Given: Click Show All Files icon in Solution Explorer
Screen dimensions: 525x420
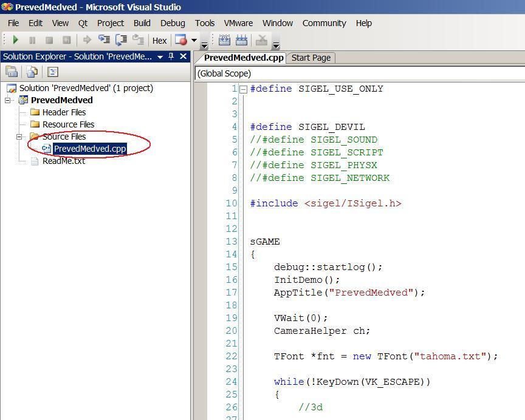Looking at the screenshot, I should pyautogui.click(x=32, y=72).
